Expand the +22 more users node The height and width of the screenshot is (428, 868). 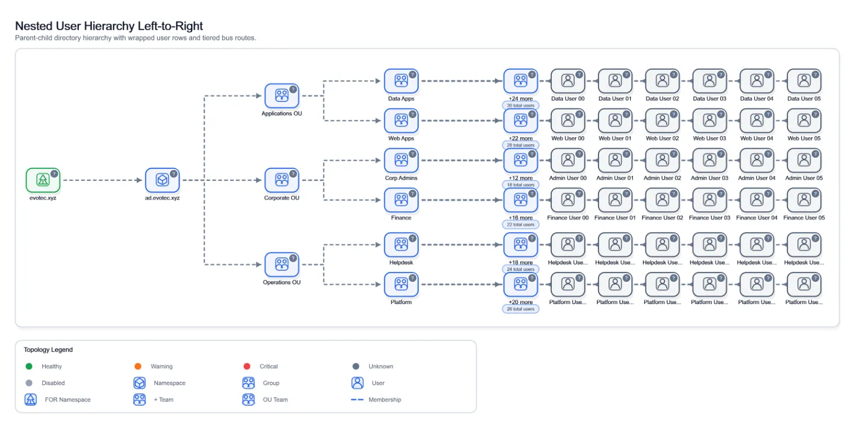click(521, 121)
